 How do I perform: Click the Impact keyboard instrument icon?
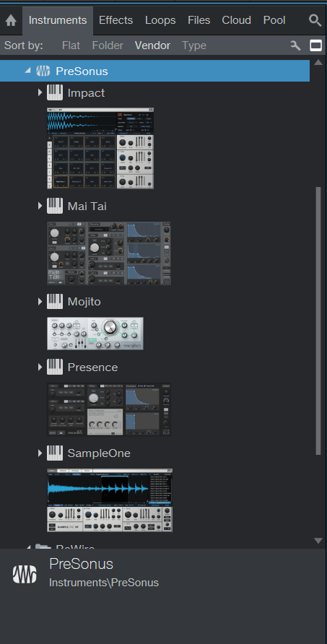tap(55, 93)
